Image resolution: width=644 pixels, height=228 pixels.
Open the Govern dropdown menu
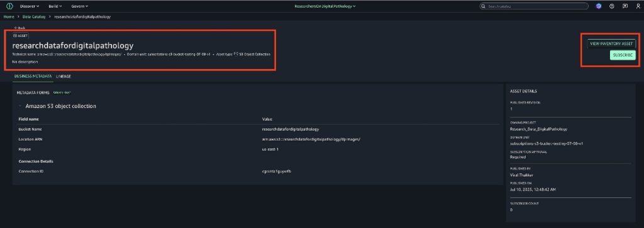click(80, 6)
